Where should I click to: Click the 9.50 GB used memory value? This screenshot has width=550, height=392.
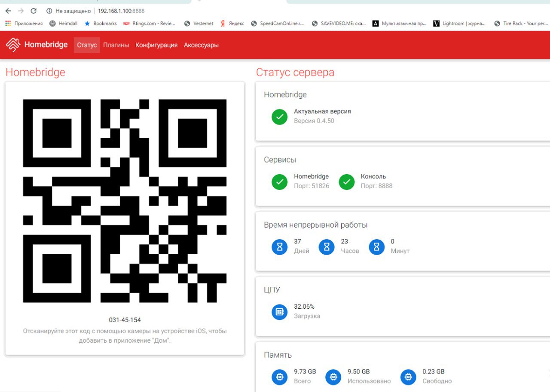tap(359, 371)
